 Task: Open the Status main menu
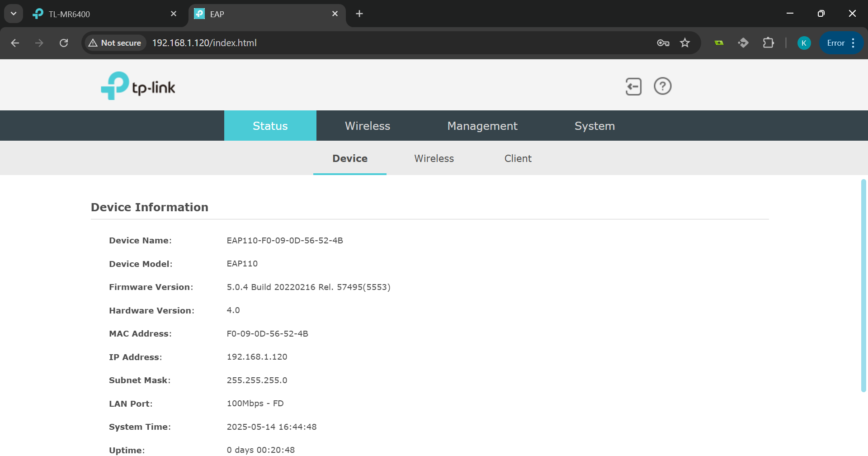click(x=270, y=126)
